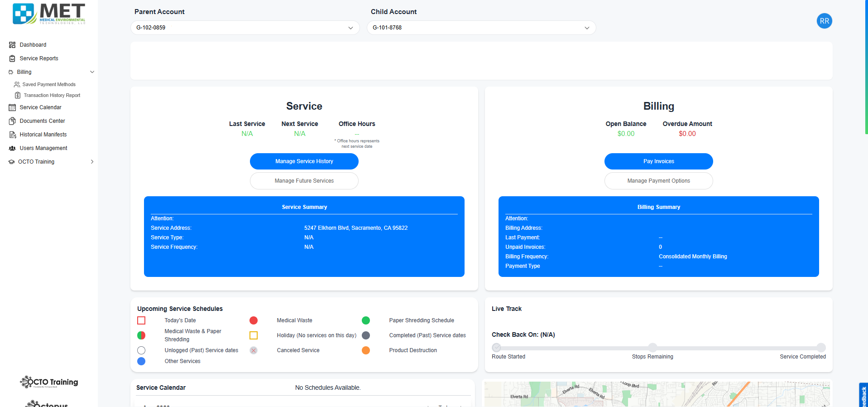
Task: Open the Child Account dropdown
Action: click(x=481, y=28)
